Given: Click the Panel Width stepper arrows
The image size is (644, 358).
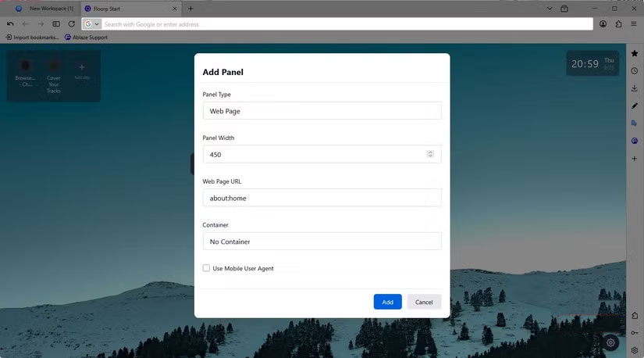Looking at the screenshot, I should tap(430, 154).
